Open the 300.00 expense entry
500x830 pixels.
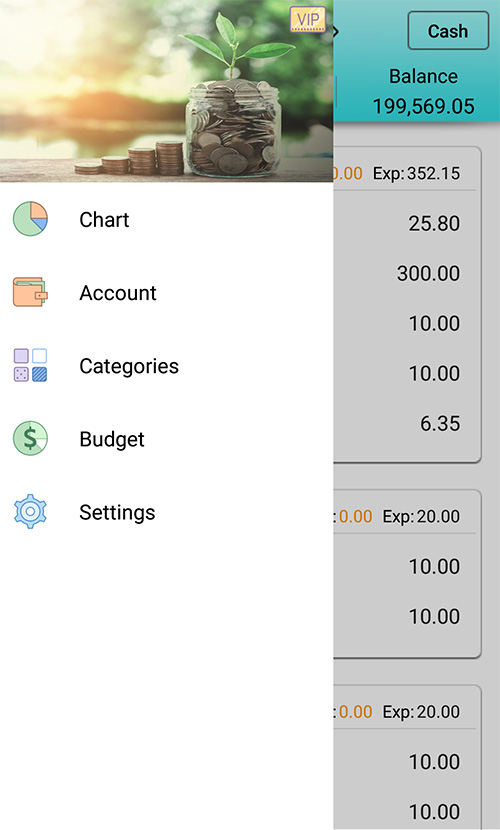click(429, 274)
